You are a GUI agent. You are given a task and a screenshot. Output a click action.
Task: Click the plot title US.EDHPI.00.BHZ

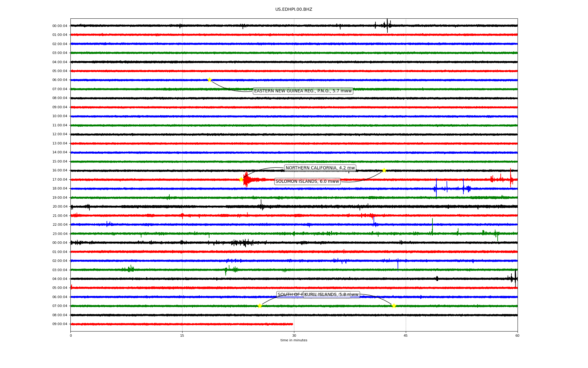(x=293, y=10)
